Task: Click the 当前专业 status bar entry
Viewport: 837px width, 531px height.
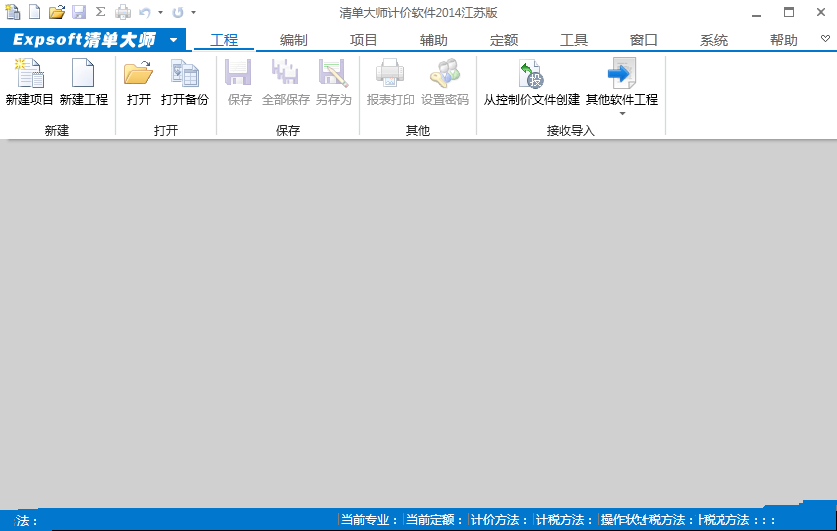Action: 370,520
